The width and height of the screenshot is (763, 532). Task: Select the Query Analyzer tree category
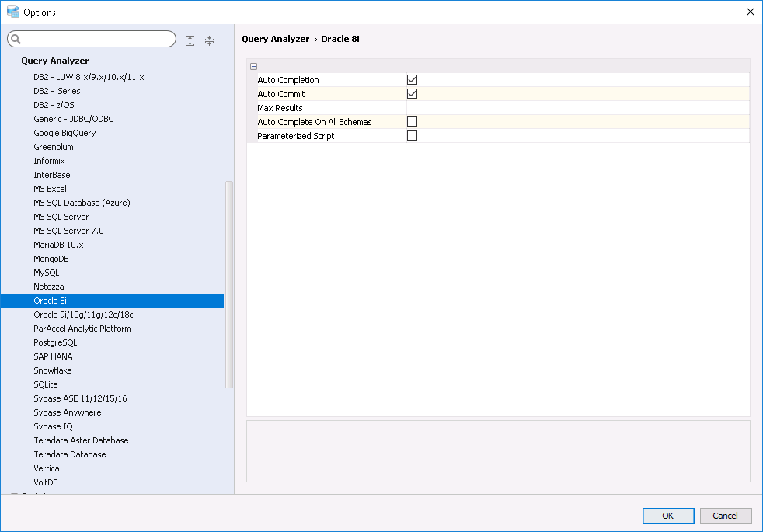coord(55,61)
